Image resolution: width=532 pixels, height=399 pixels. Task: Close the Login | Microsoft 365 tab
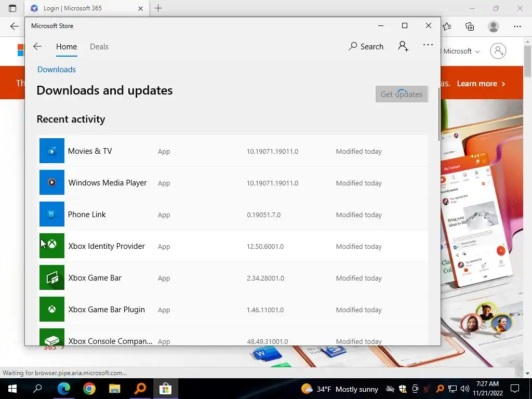coord(140,8)
